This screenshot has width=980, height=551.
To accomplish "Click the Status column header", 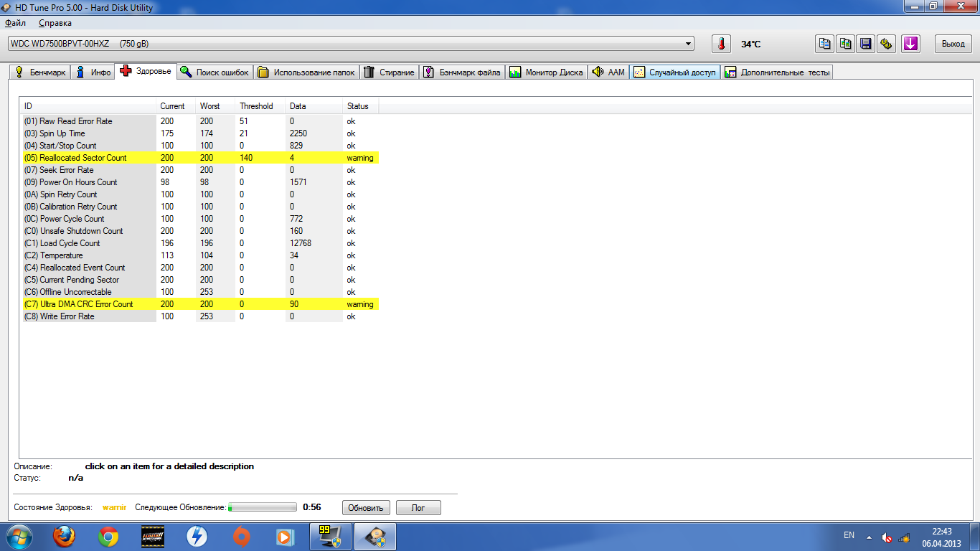I will click(x=361, y=106).
